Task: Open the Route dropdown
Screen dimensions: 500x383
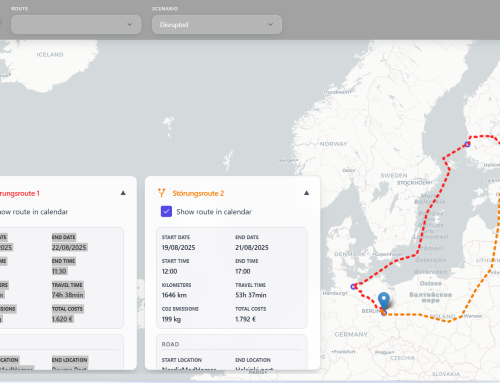Action: tap(76, 24)
